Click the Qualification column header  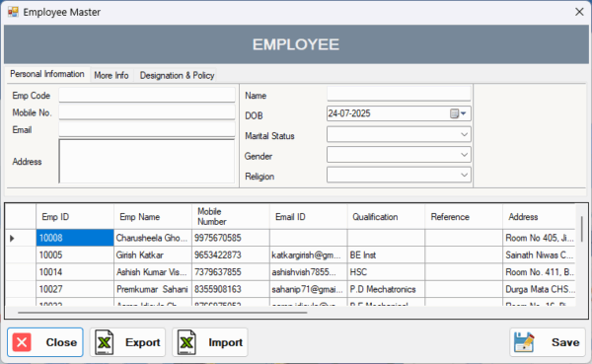pyautogui.click(x=386, y=217)
